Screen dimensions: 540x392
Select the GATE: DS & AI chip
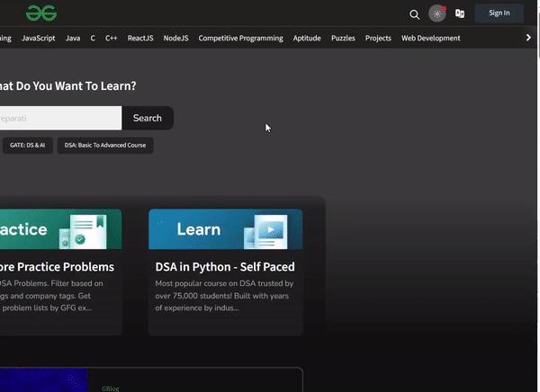coord(28,146)
